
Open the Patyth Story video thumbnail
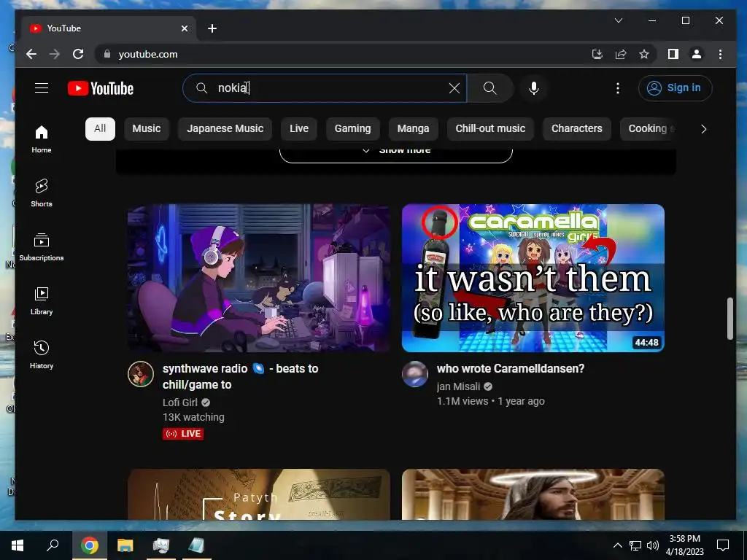click(x=259, y=494)
